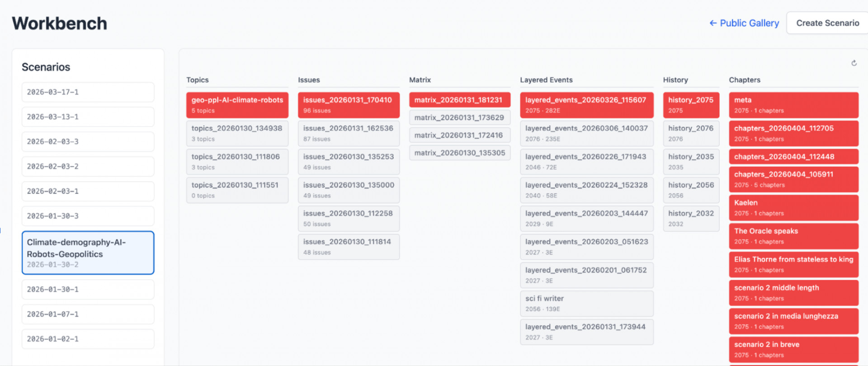This screenshot has height=366, width=868.
Task: Choose topics_20260130_134938 card
Action: click(x=237, y=133)
